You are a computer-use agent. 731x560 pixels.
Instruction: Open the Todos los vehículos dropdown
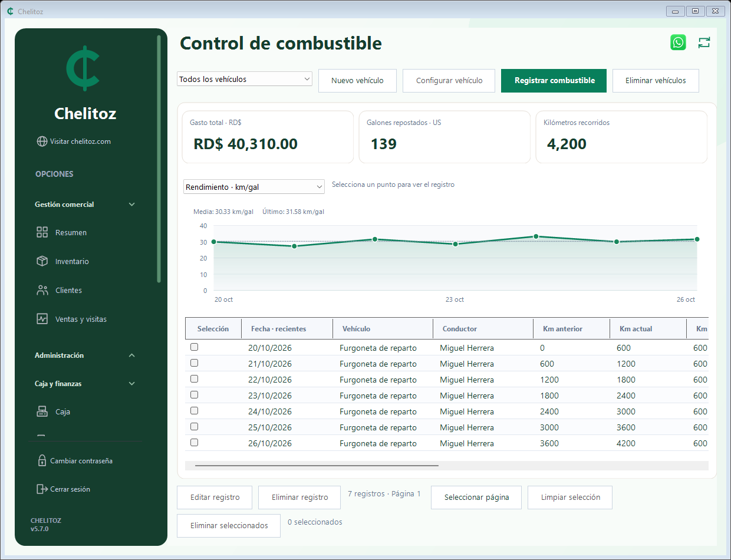coord(245,79)
